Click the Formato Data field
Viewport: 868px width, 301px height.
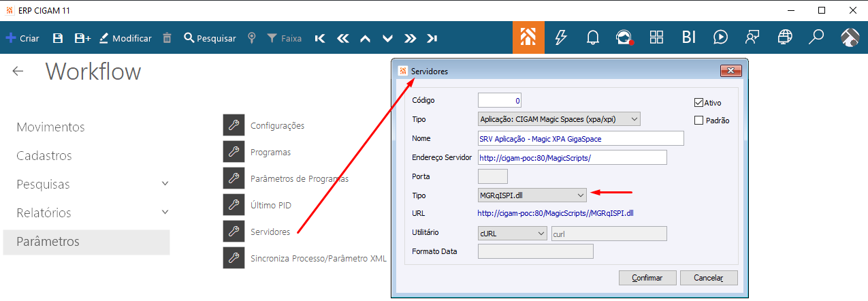(536, 251)
